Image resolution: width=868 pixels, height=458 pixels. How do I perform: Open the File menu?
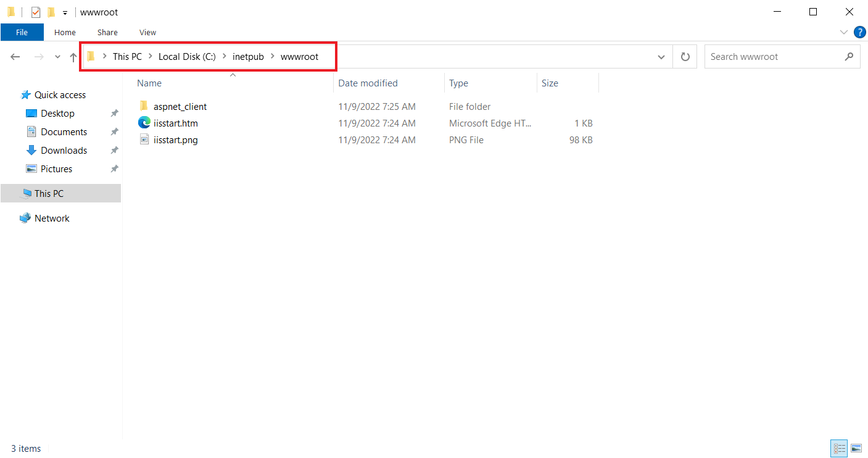(22, 32)
